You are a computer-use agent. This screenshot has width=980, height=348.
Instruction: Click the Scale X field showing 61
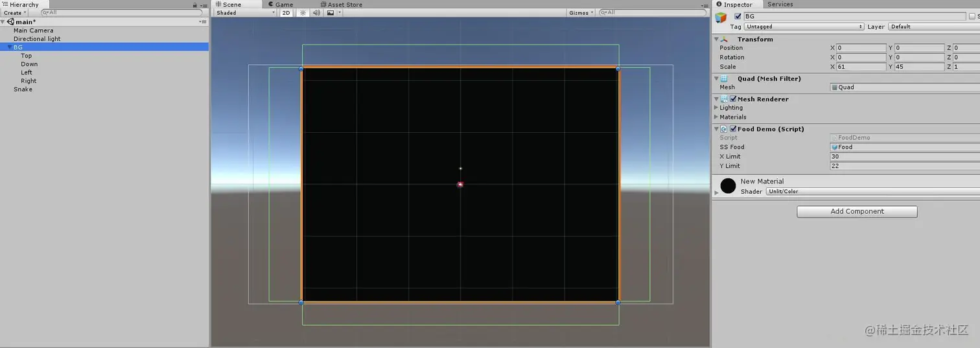(861, 67)
